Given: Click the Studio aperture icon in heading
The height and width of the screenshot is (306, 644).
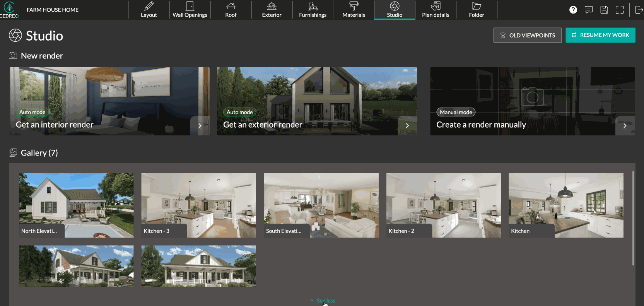Looking at the screenshot, I should pos(15,36).
